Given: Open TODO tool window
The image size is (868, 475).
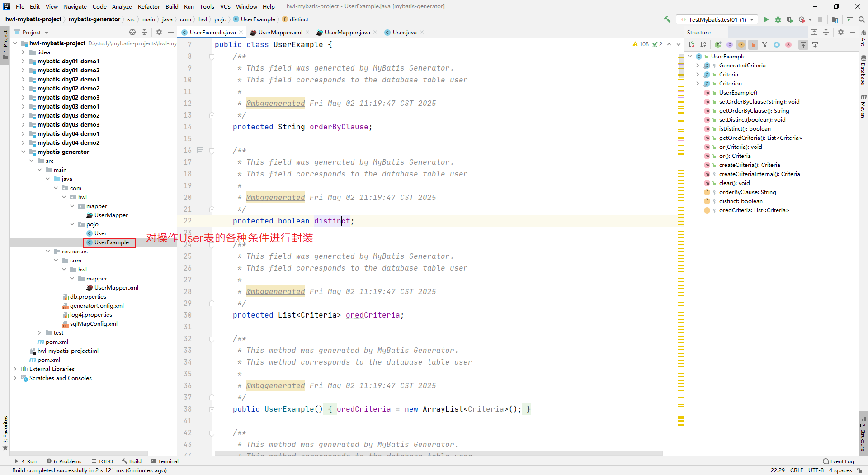Looking at the screenshot, I should coord(102,461).
